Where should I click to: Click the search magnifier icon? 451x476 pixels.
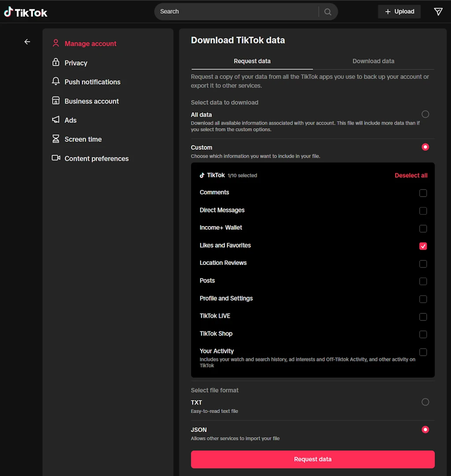[328, 12]
